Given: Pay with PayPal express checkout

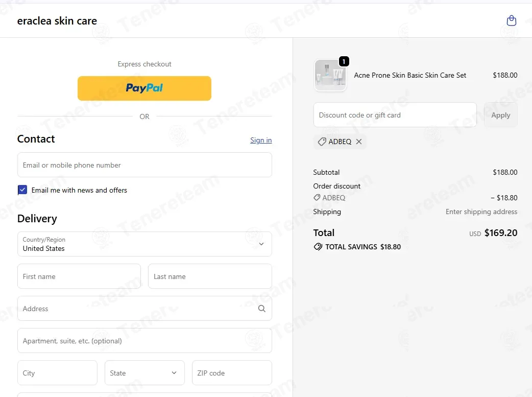Looking at the screenshot, I should click(x=144, y=88).
